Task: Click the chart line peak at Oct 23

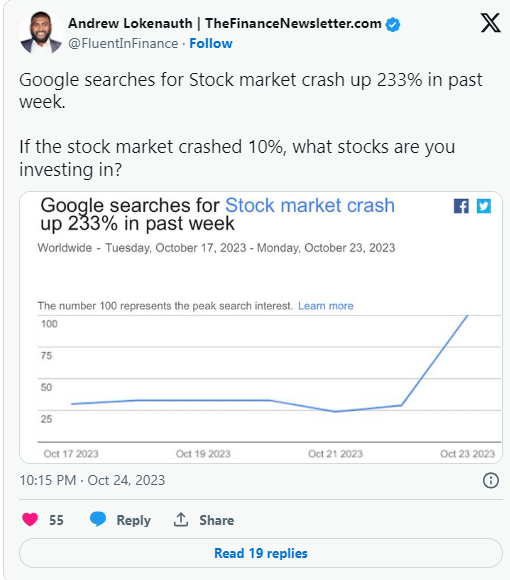Action: tap(467, 316)
